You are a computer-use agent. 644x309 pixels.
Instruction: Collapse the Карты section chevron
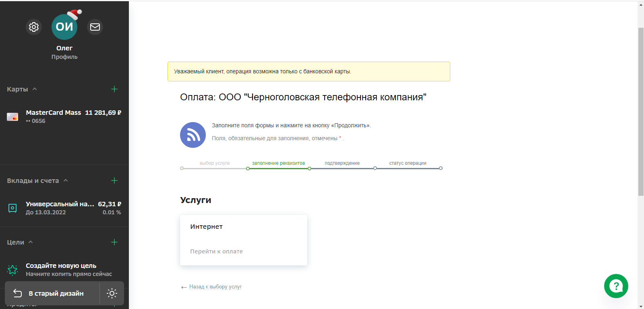tap(35, 89)
